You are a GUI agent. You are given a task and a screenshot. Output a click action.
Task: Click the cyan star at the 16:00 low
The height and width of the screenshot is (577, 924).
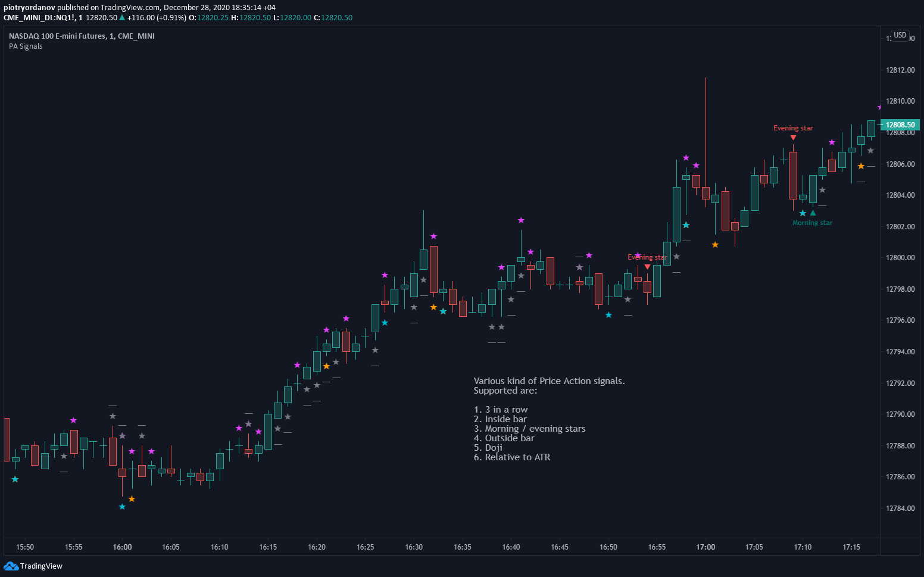(122, 507)
